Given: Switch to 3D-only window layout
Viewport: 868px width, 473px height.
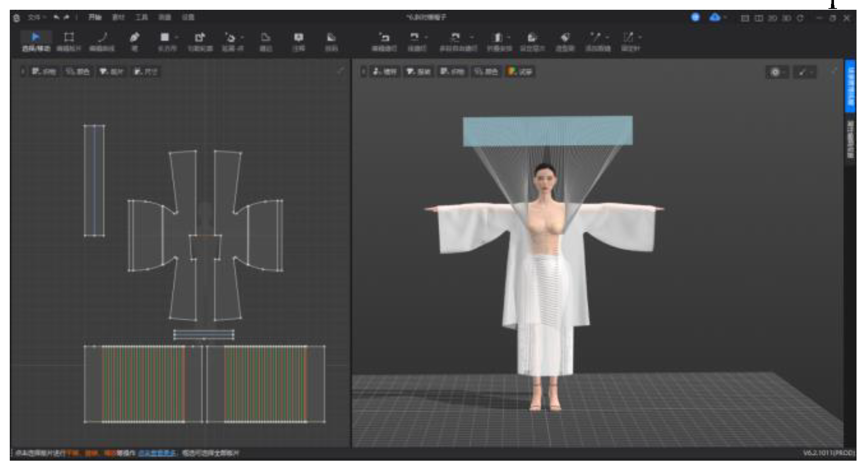Looking at the screenshot, I should (787, 18).
